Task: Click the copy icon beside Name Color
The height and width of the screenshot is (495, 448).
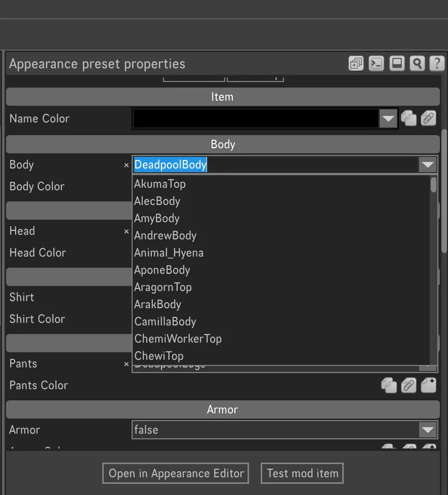Action: 409,118
